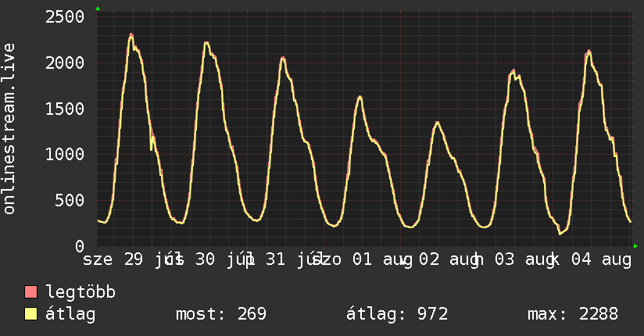Click the '03 aug' date label
The height and width of the screenshot is (336, 644).
(x=525, y=260)
